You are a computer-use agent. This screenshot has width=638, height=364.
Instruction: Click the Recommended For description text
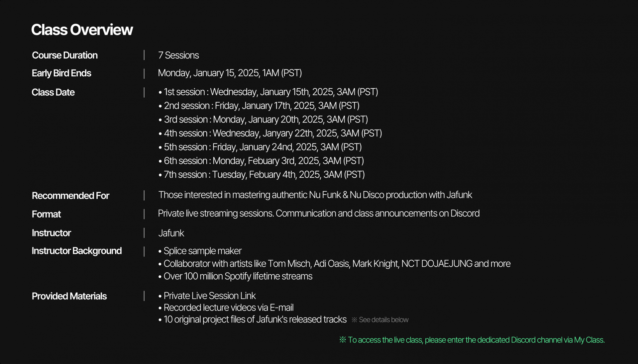coord(315,195)
